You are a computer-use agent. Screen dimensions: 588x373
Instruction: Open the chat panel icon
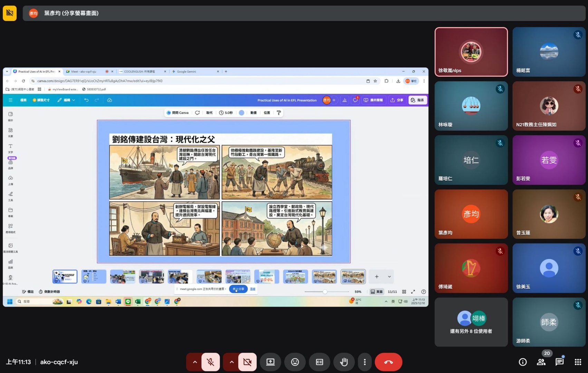coord(559,362)
